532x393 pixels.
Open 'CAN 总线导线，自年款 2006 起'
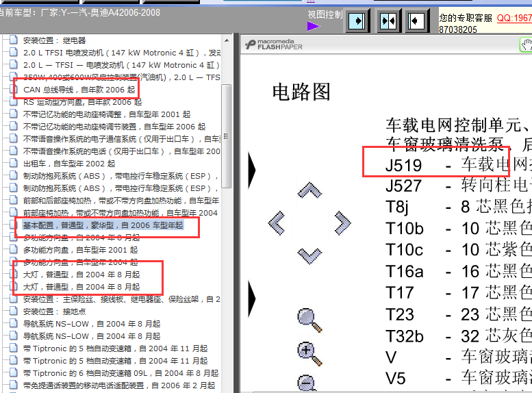(x=79, y=90)
